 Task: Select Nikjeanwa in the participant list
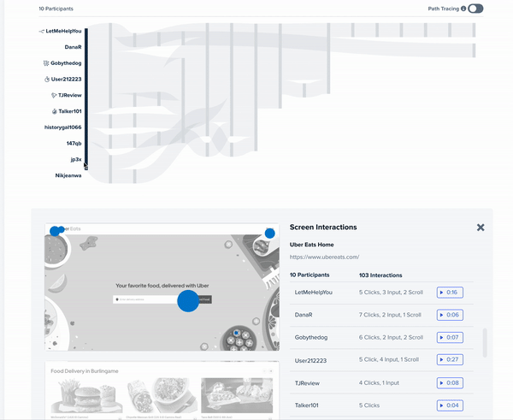[68, 175]
